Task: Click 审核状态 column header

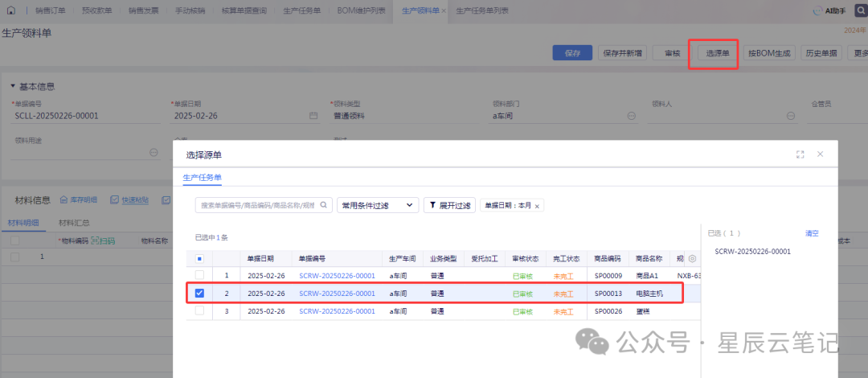Action: pos(526,258)
